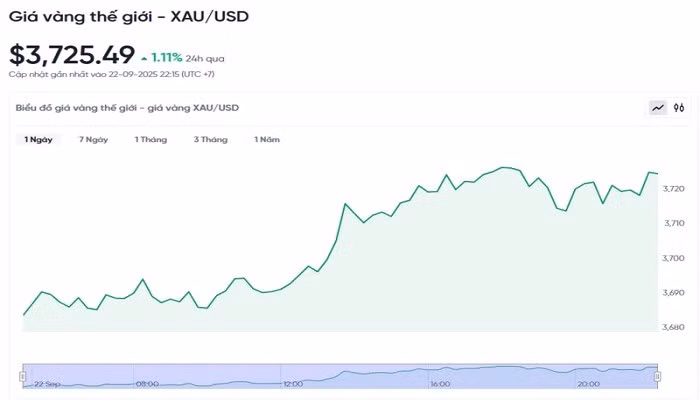Switch to candlestick chart view icon

point(679,108)
